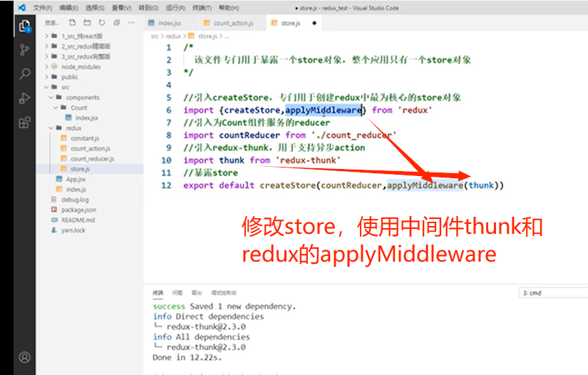Expand the 2_src_redux folder chevron
Image resolution: width=588 pixels, height=375 pixels.
click(x=46, y=46)
